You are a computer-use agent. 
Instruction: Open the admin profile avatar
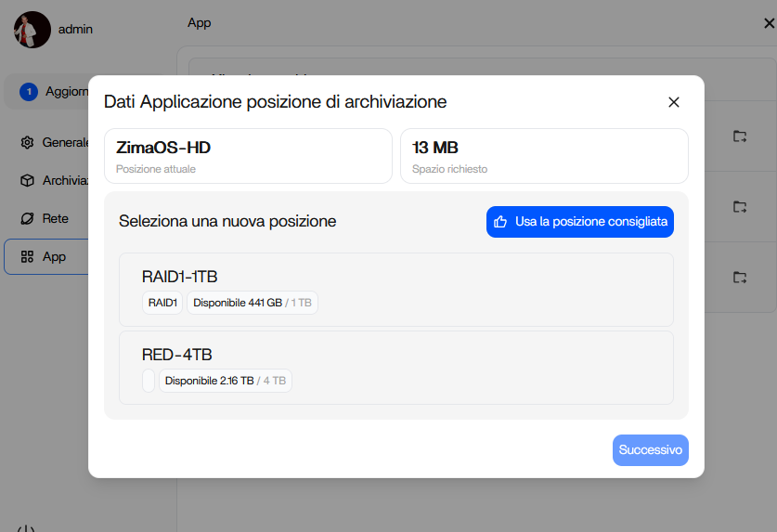pos(32,30)
